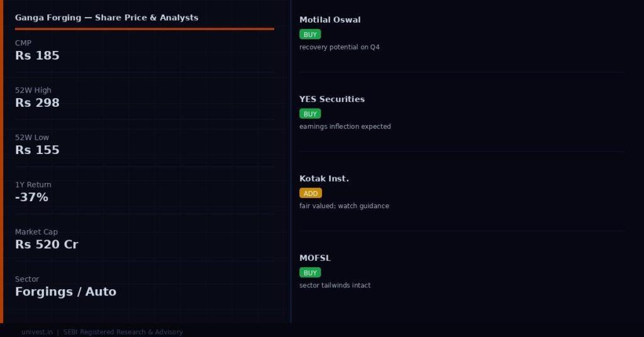This screenshot has height=337, width=644.
Task: Click the 52W Low value Rs 155
Action: 37,150
